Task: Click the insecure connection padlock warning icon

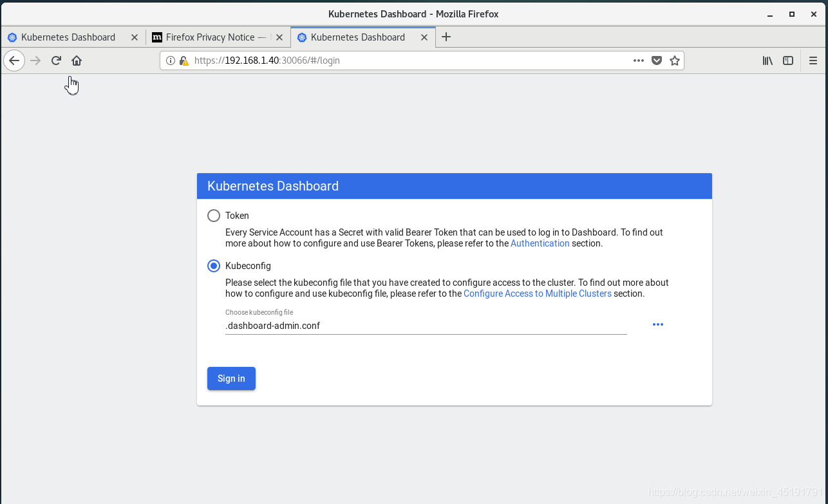Action: (184, 61)
